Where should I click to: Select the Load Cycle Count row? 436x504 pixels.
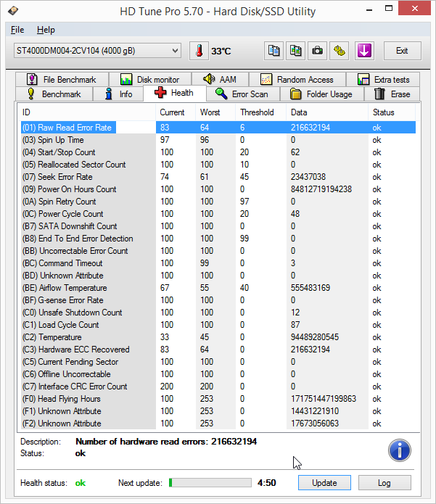tap(218, 325)
